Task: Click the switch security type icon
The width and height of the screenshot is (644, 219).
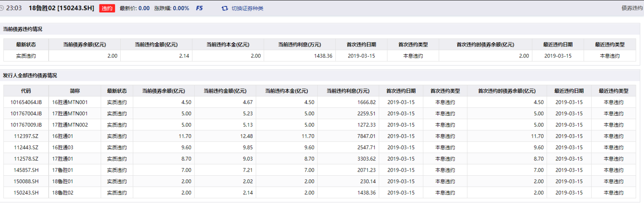Action: [225, 8]
